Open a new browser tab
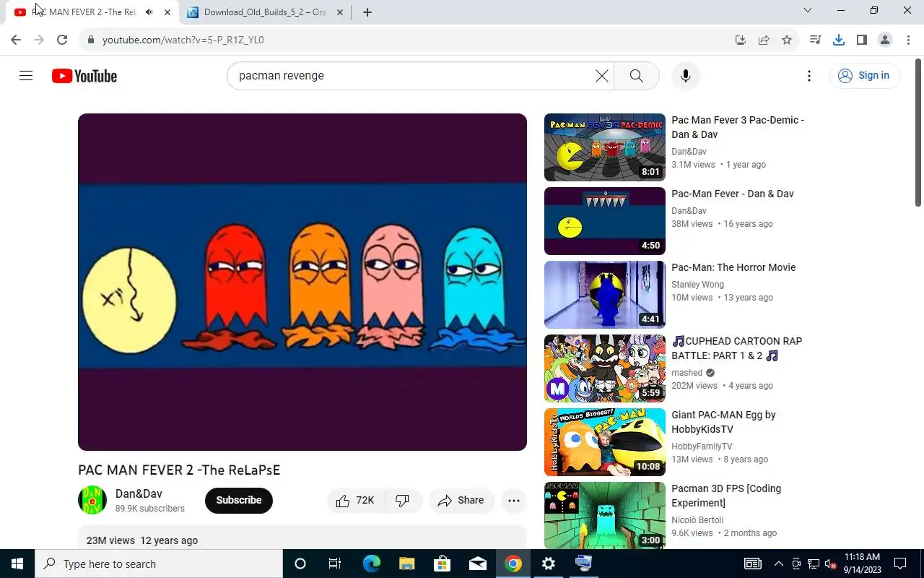The width and height of the screenshot is (924, 578). [367, 12]
